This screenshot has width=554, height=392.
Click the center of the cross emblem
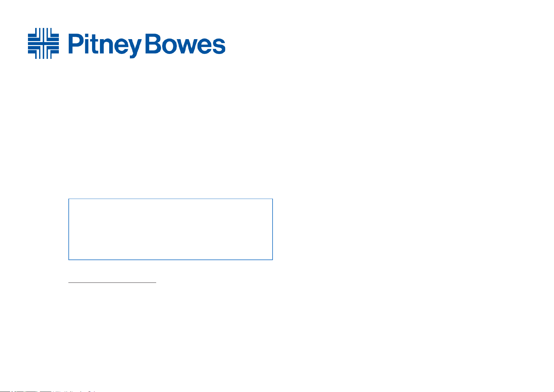pos(43,43)
